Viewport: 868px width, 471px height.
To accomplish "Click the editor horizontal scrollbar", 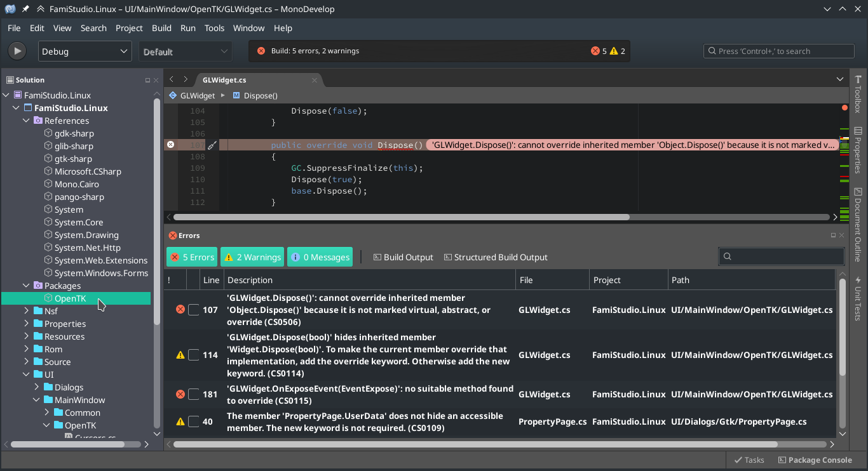I will click(x=402, y=217).
